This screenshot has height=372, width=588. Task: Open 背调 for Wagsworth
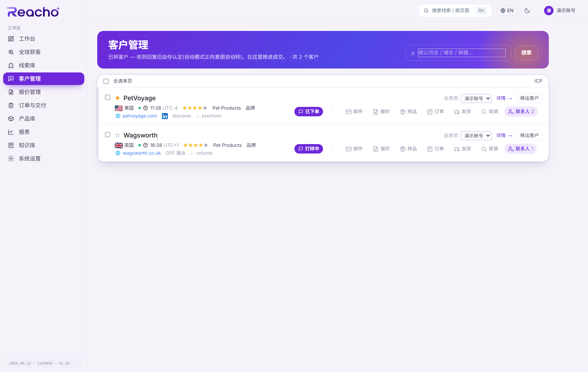[490, 149]
